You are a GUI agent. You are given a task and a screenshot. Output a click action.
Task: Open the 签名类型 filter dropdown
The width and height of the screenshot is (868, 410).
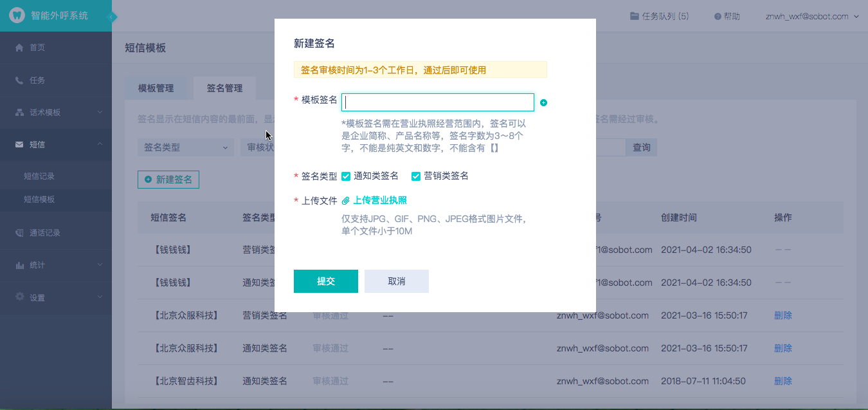coord(185,147)
